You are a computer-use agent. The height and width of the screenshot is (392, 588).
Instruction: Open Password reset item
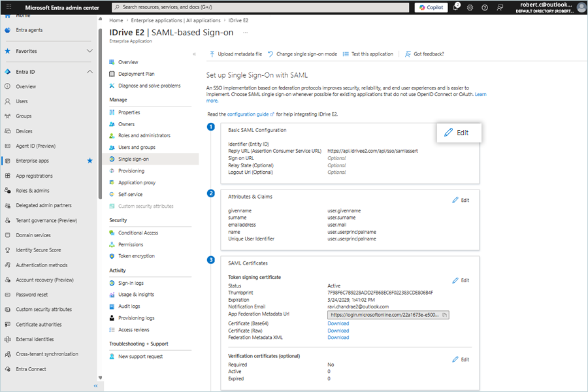[x=32, y=295]
